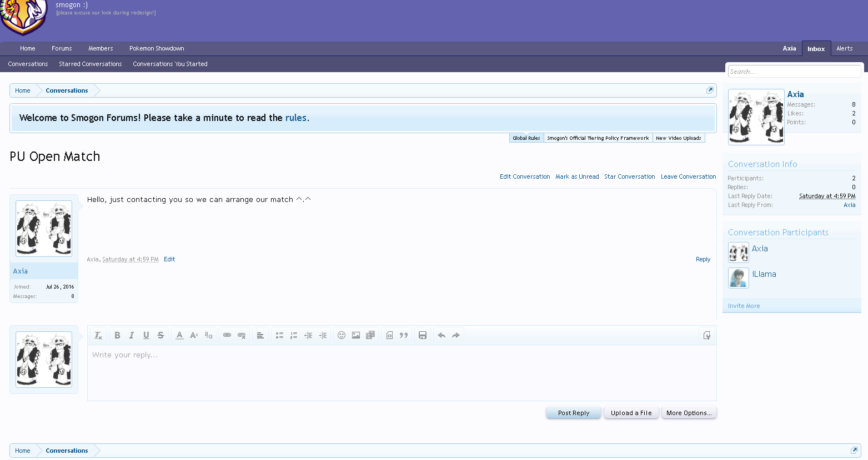Image resolution: width=868 pixels, height=460 pixels.
Task: Open the font family dropdown
Action: [x=208, y=335]
